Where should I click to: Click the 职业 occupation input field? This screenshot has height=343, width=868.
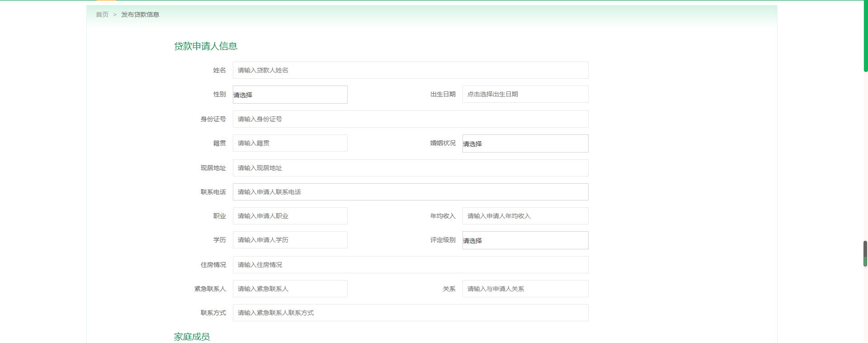290,216
